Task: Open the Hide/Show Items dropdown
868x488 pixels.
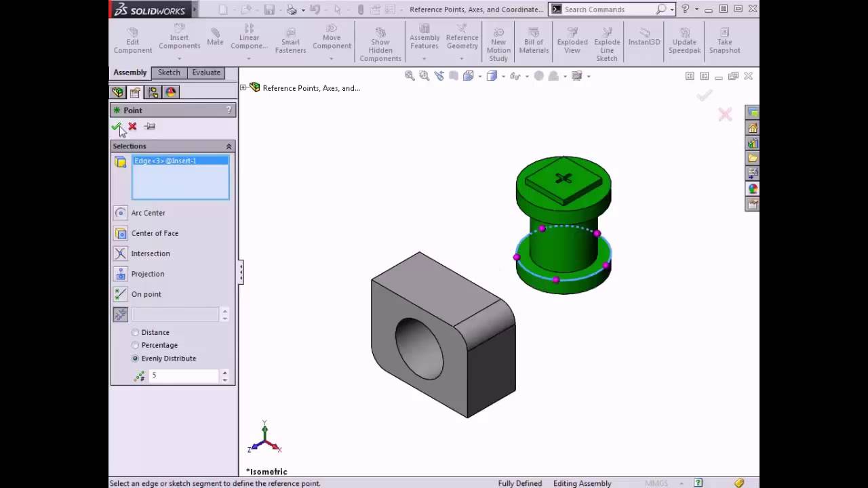Action: tap(528, 77)
